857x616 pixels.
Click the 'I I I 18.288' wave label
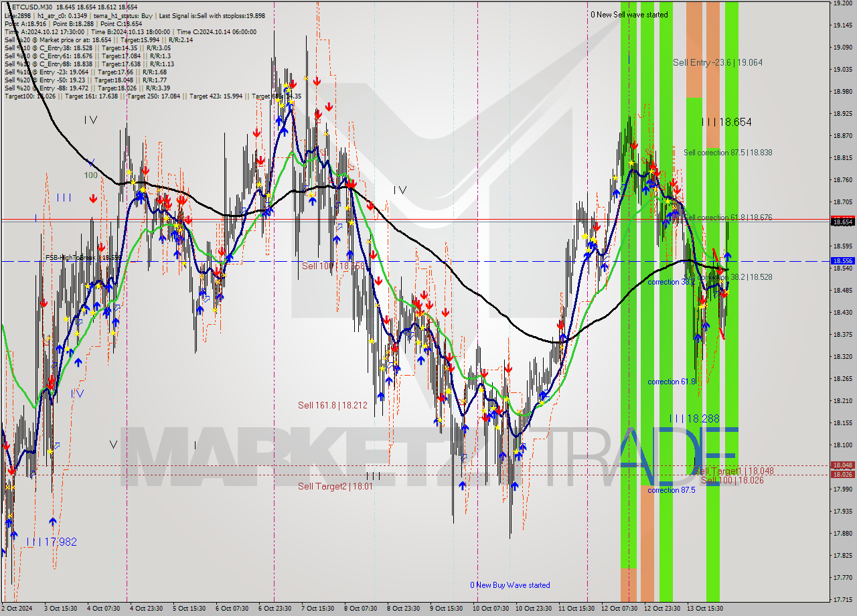(x=695, y=418)
